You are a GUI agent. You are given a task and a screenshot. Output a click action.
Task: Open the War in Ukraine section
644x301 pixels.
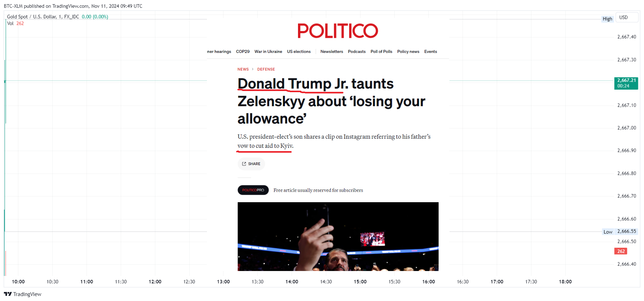[x=268, y=52]
